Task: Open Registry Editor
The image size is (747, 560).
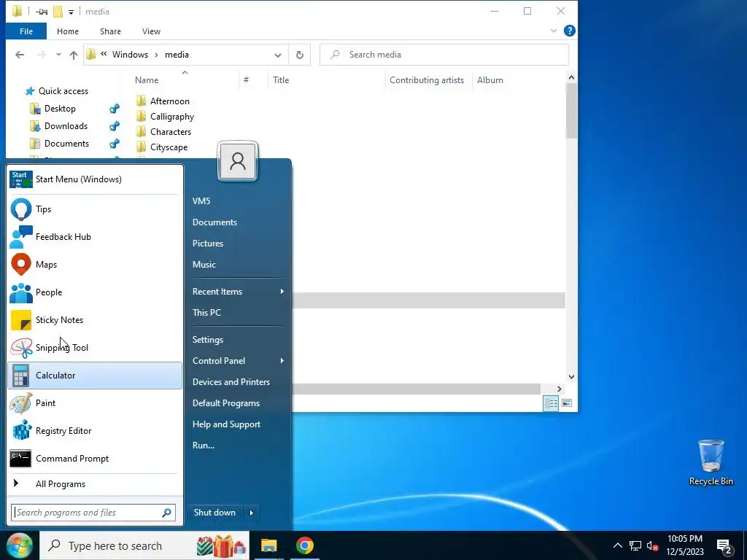Action: [x=95, y=430]
